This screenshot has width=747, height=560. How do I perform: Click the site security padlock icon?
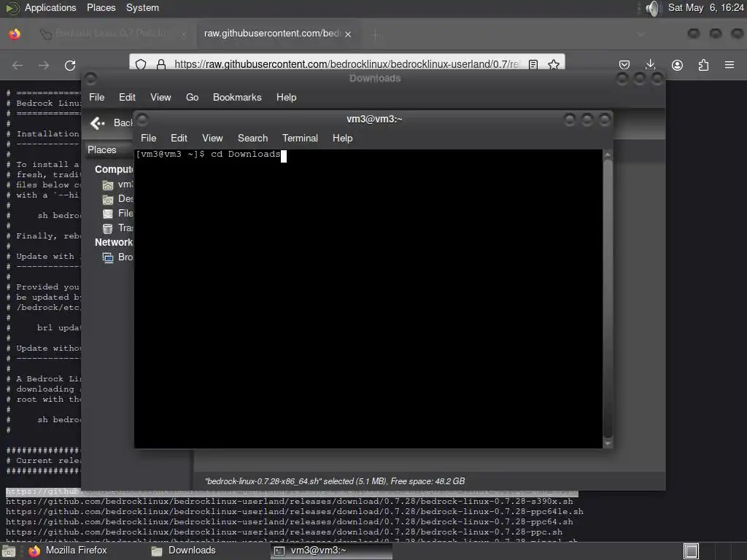161,64
